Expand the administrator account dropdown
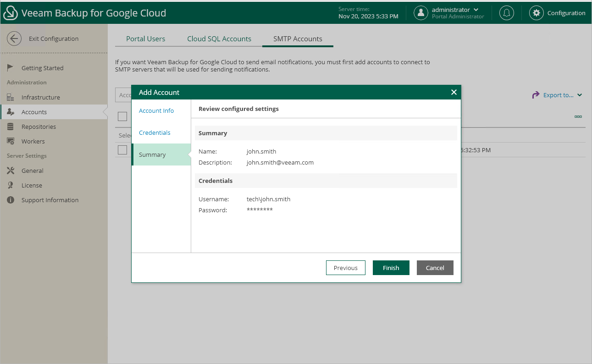Image resolution: width=592 pixels, height=364 pixels. click(476, 10)
